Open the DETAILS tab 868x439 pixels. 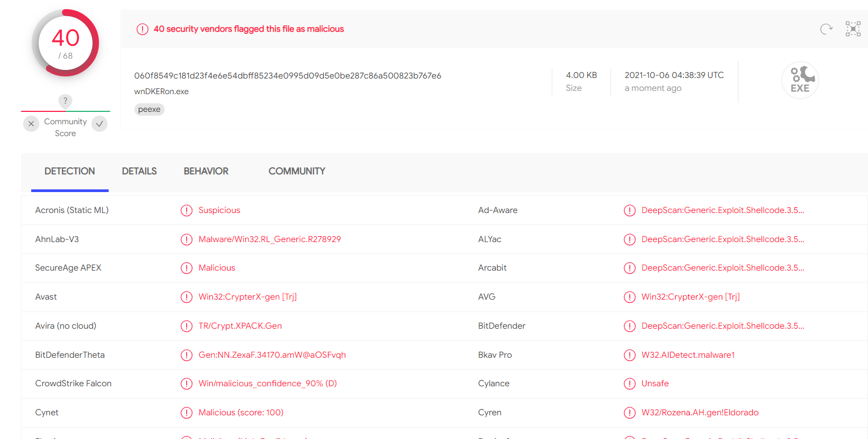139,171
